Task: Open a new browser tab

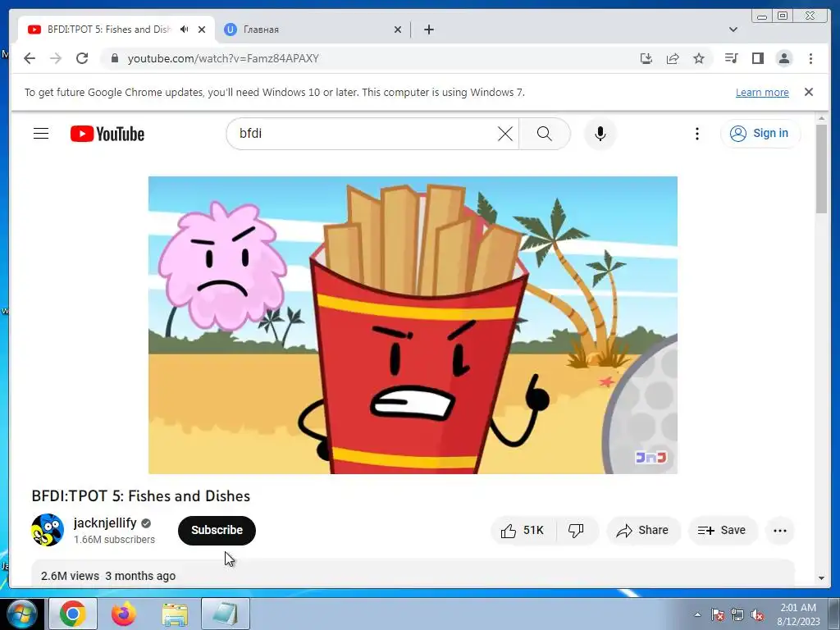Action: click(428, 30)
